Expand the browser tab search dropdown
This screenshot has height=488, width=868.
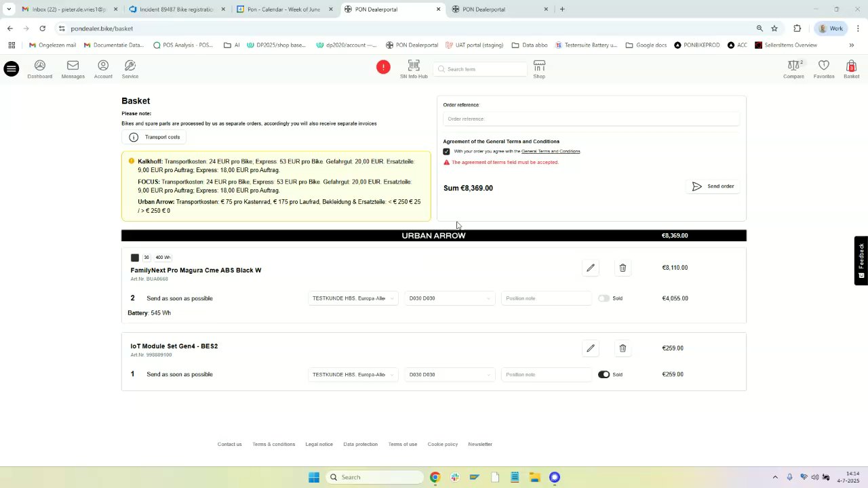click(x=9, y=9)
